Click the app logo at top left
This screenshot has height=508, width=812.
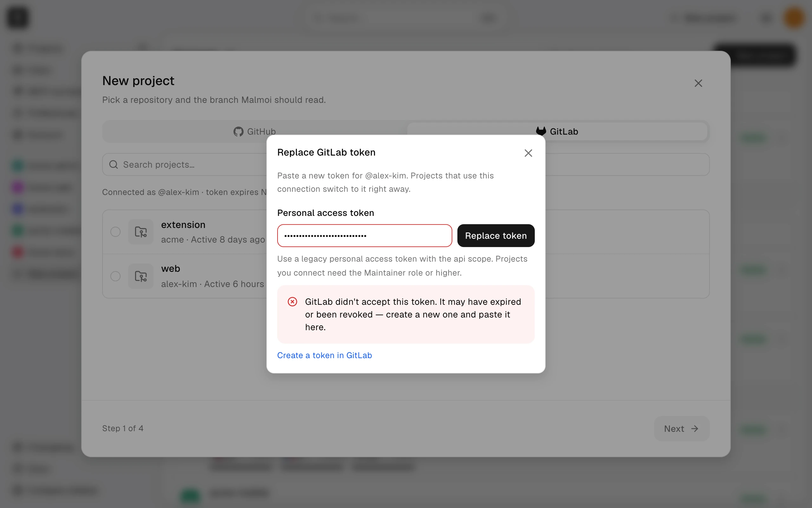pyautogui.click(x=18, y=17)
